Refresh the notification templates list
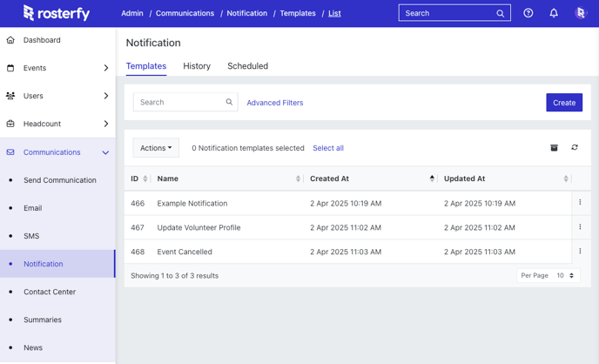The height and width of the screenshot is (364, 599). click(574, 147)
